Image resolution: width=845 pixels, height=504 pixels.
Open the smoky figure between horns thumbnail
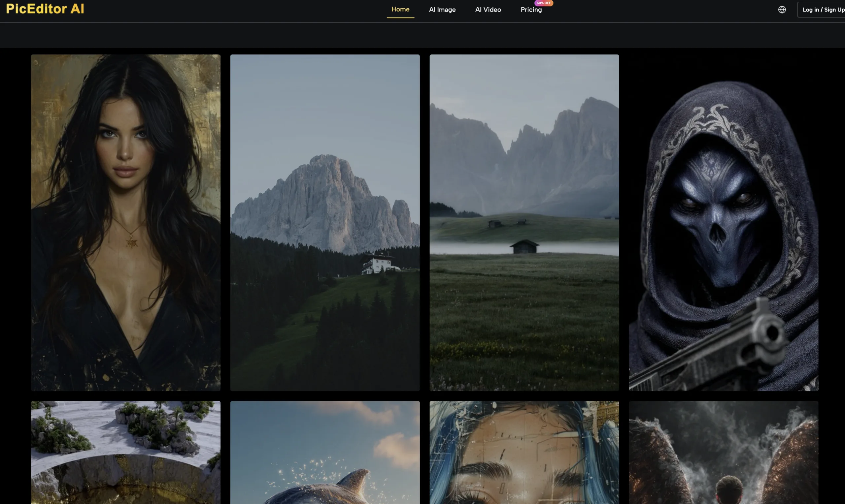(723, 452)
